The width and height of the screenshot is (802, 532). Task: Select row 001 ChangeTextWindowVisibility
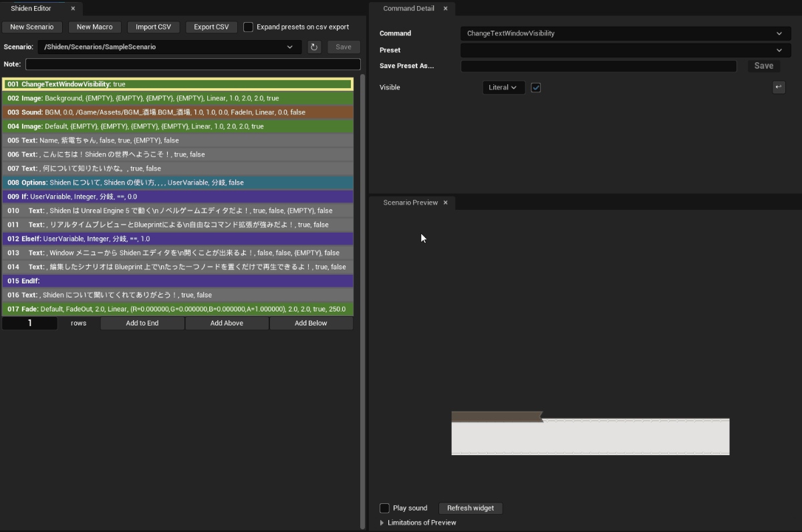(178, 84)
